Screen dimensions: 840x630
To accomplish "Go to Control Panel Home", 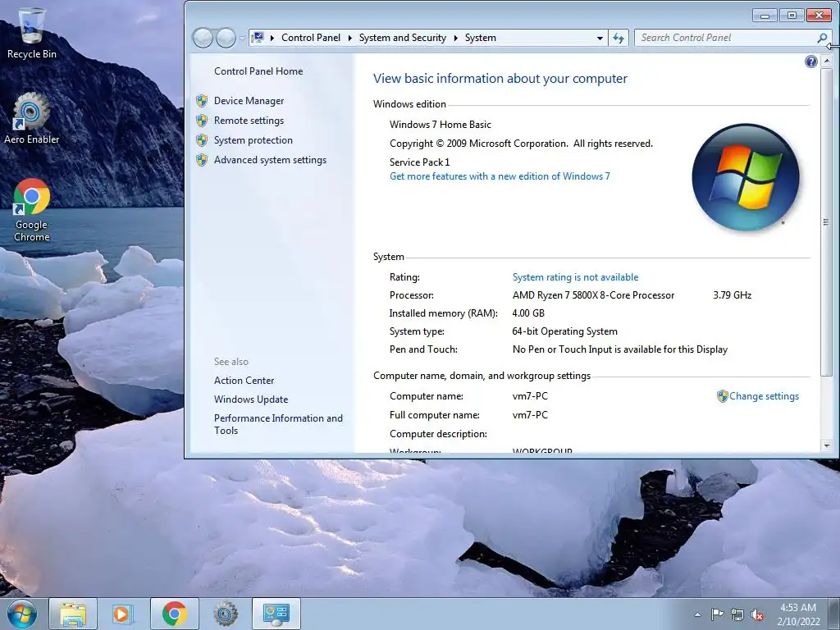I will 258,71.
